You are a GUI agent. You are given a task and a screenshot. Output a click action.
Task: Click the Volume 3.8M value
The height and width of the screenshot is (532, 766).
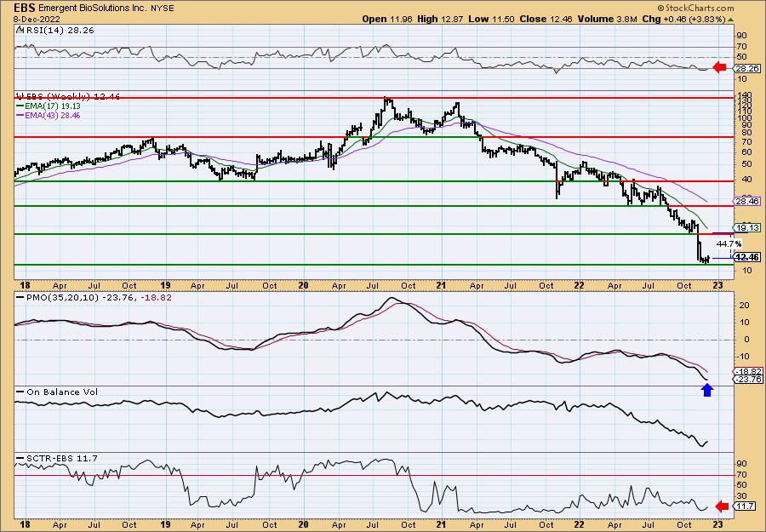point(607,19)
